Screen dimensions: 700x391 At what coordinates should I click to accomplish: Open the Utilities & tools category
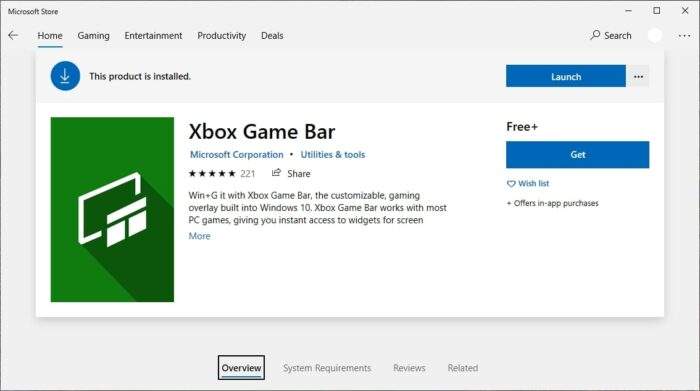click(x=333, y=154)
